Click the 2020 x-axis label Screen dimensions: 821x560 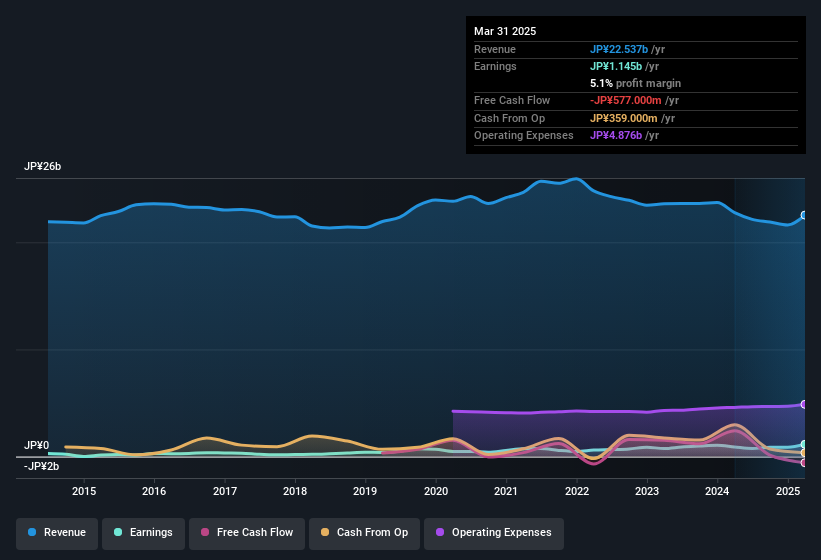[436, 491]
